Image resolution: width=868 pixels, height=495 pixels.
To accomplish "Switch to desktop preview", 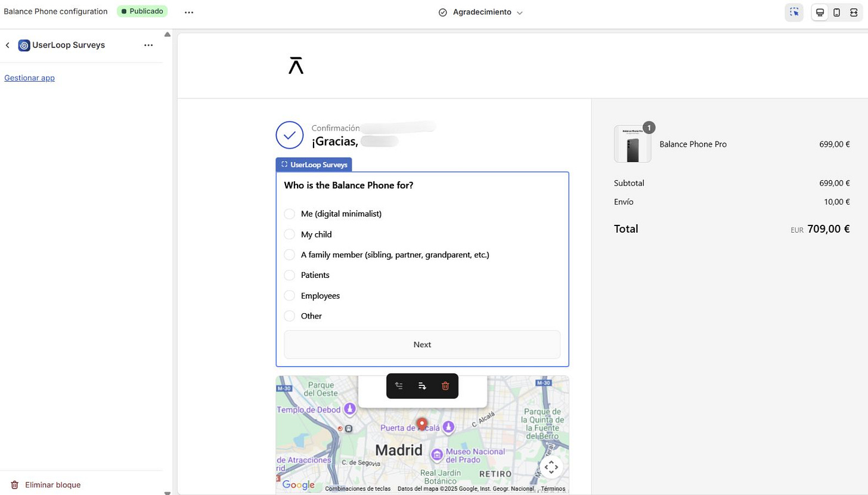I will pyautogui.click(x=820, y=13).
